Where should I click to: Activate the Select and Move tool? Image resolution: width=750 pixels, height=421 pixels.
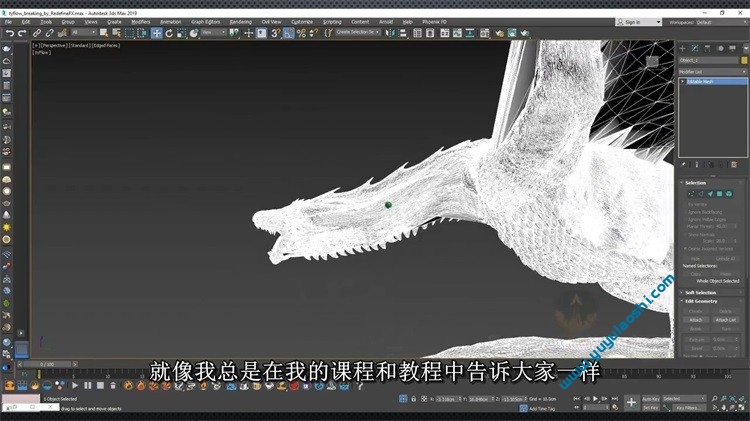[x=156, y=33]
